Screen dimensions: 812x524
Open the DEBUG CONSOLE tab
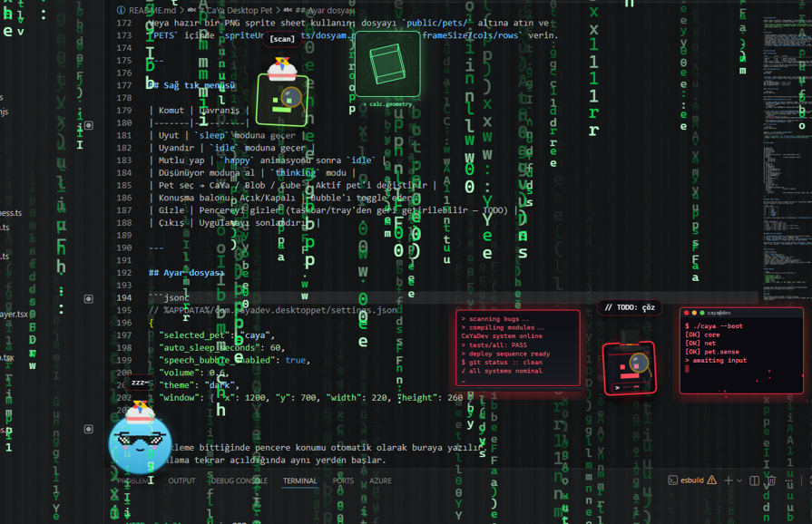click(x=240, y=480)
